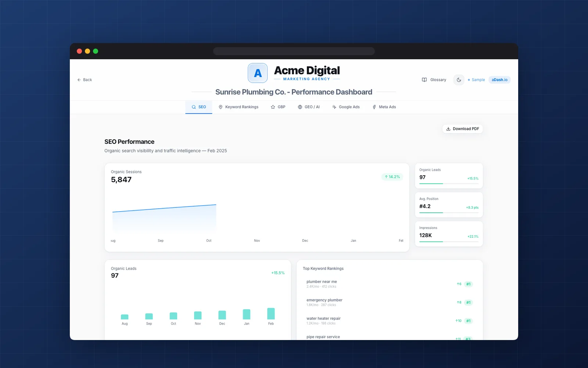
Task: Click the Jan bar in Organic Leads chart
Action: coord(247,314)
